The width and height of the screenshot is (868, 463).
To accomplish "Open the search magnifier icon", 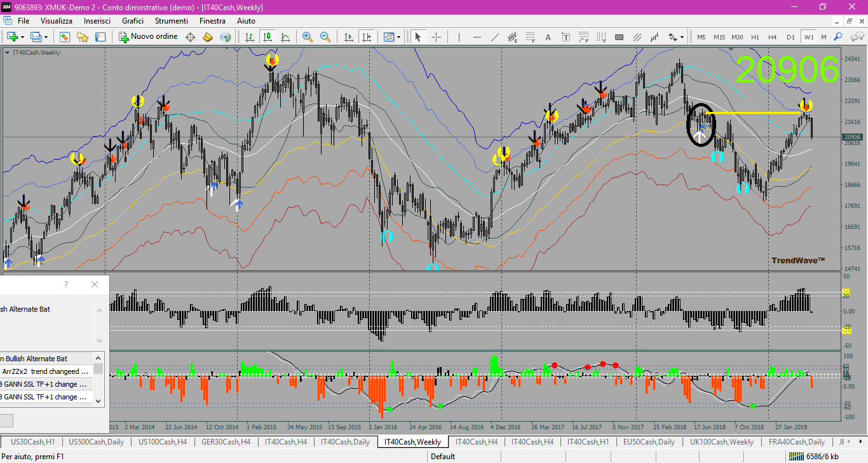I will click(838, 37).
